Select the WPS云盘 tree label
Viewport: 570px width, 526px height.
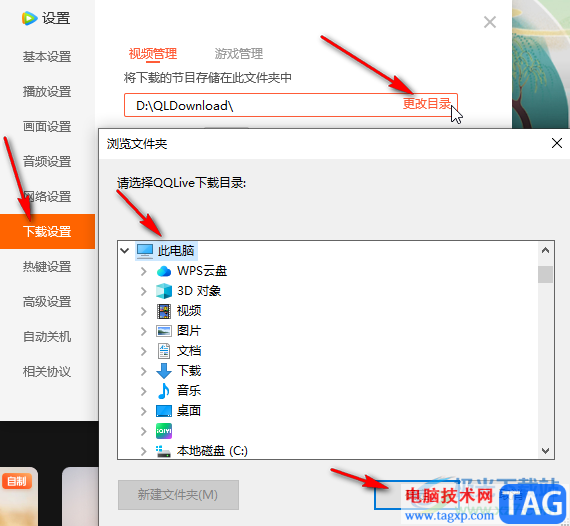202,271
